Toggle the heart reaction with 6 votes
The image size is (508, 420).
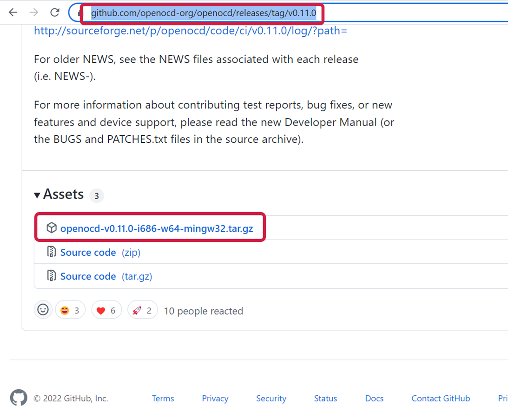point(106,310)
